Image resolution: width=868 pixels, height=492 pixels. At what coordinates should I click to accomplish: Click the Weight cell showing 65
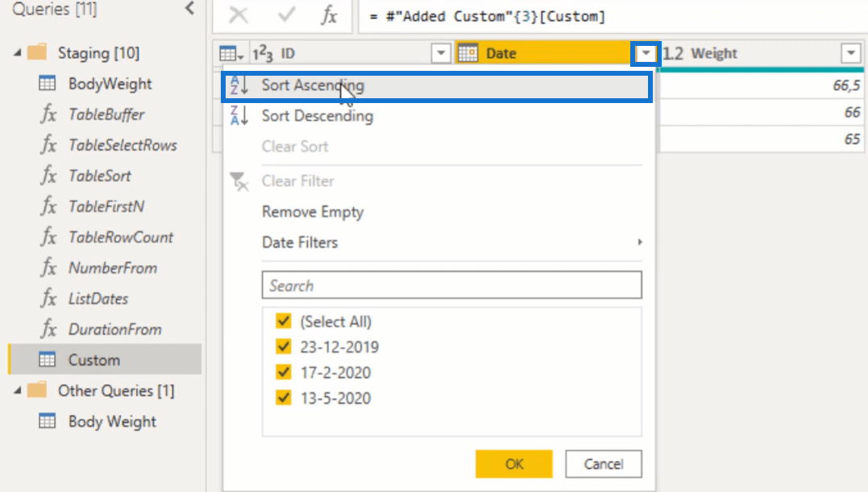(x=761, y=139)
